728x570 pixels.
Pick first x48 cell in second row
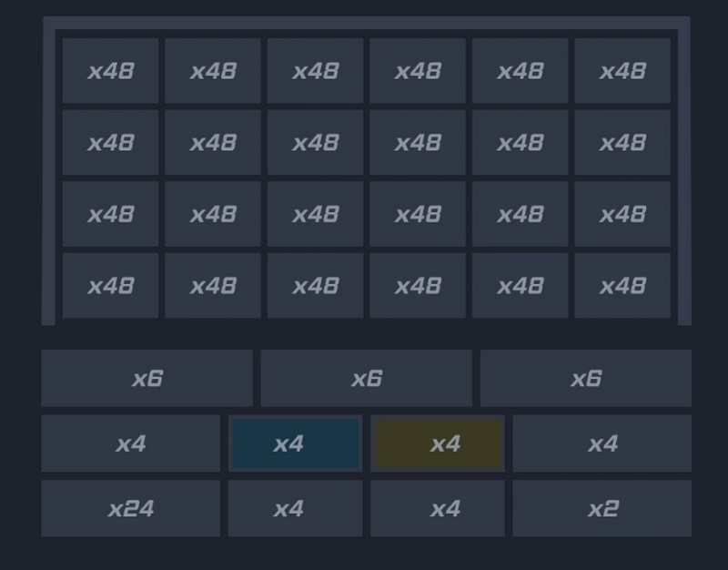tap(110, 142)
